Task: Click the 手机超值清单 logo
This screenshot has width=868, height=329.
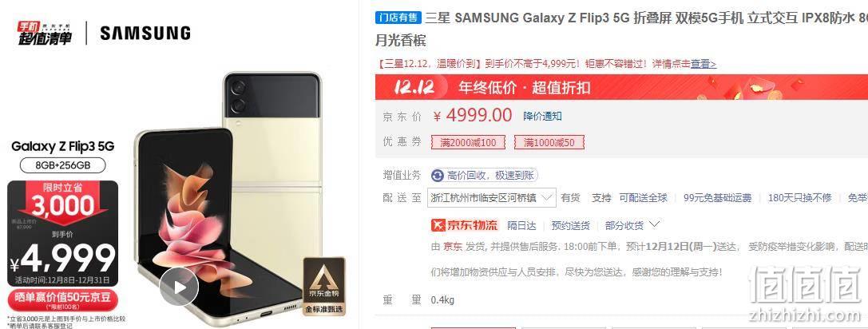Action: [x=44, y=34]
